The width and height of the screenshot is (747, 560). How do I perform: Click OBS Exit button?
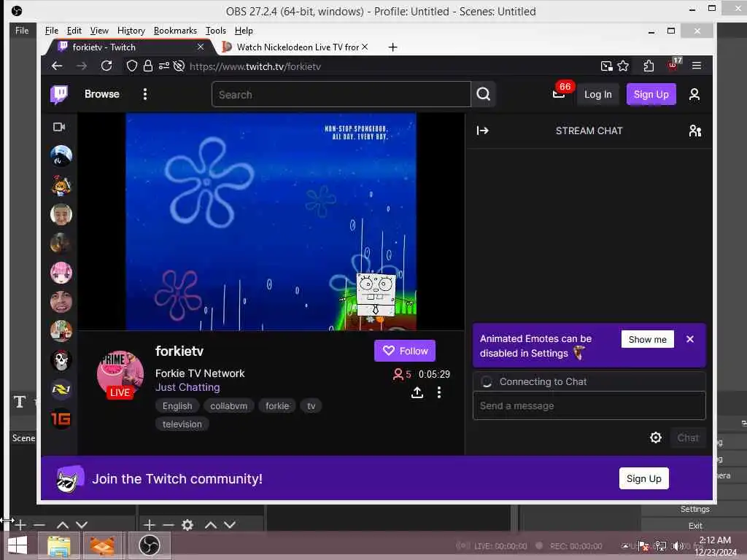tap(695, 526)
